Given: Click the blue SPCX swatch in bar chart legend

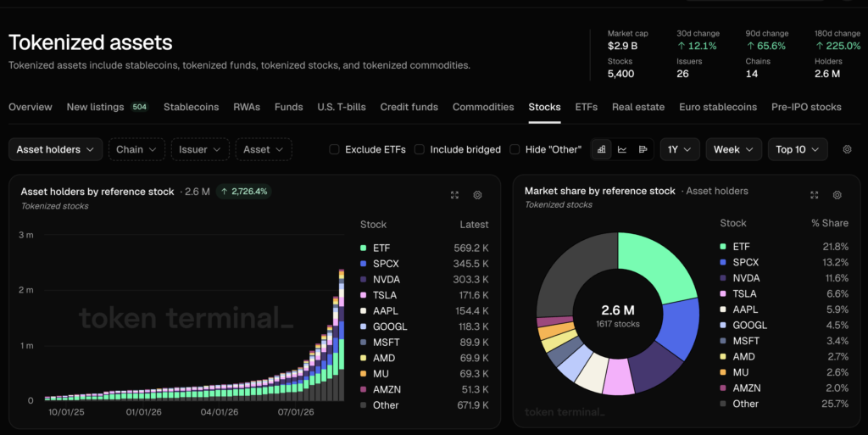Looking at the screenshot, I should [x=363, y=264].
